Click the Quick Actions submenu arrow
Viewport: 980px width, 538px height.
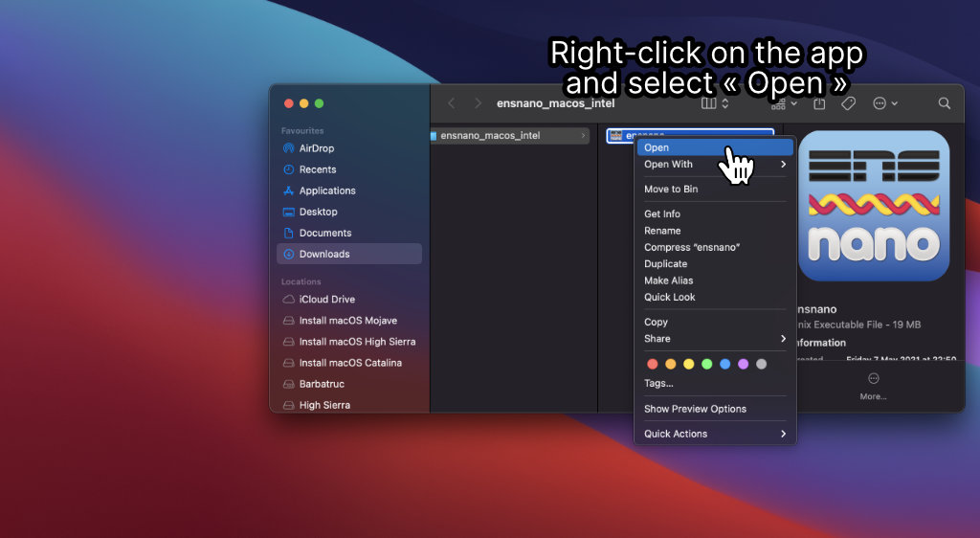(x=783, y=434)
